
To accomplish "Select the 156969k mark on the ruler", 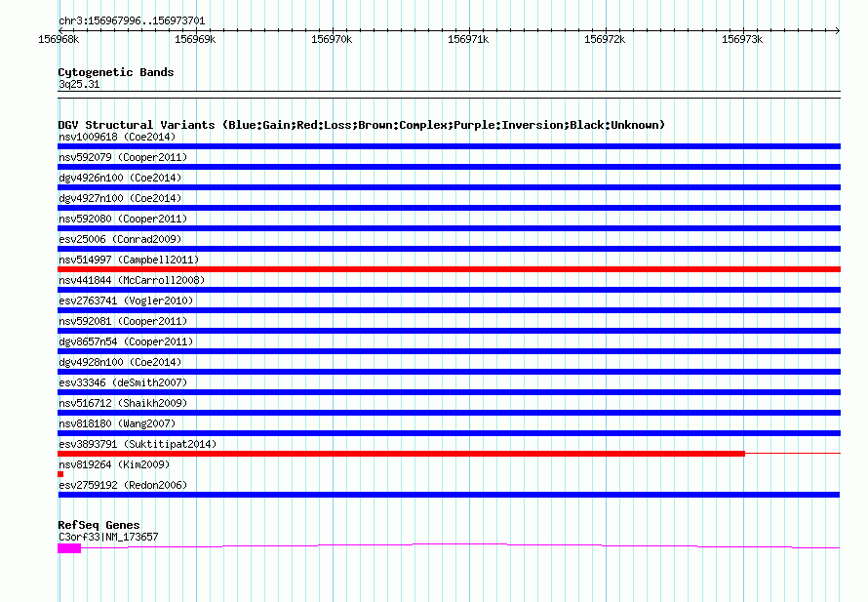I will coord(194,39).
